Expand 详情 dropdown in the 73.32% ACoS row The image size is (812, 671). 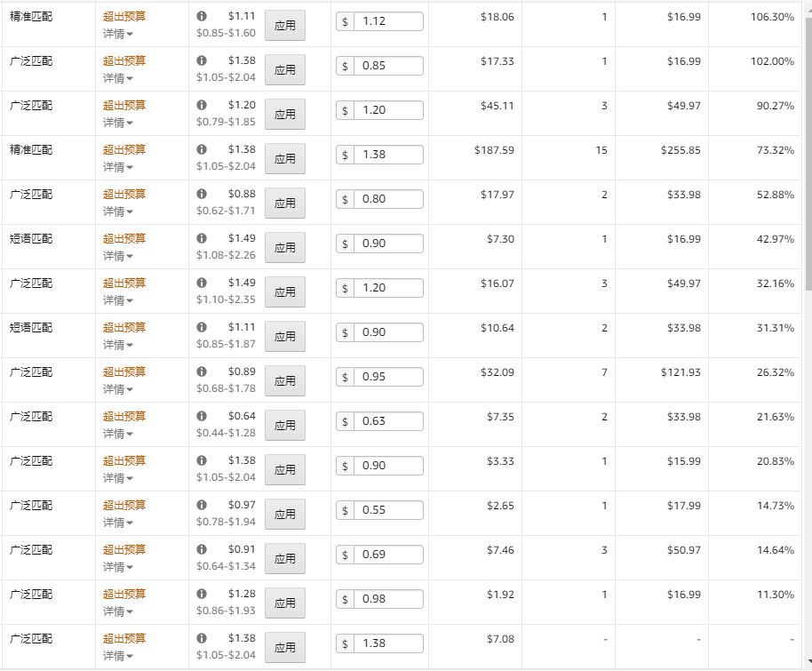[x=117, y=167]
